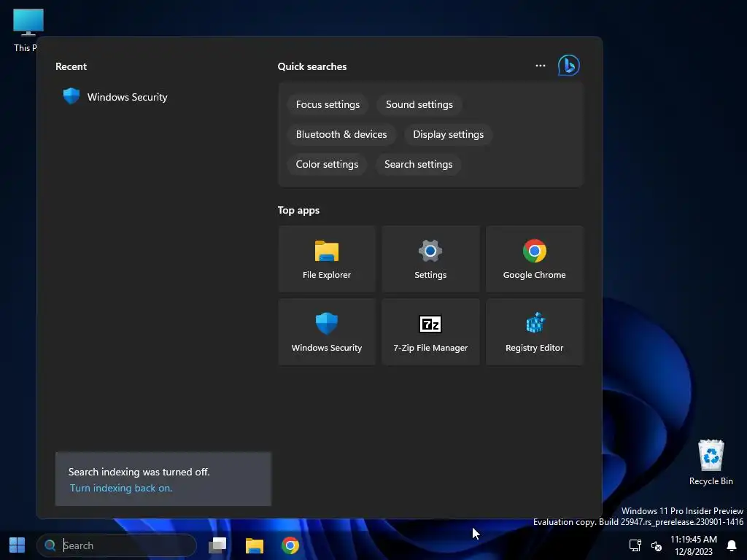Launch Settings from Top apps

click(x=430, y=259)
